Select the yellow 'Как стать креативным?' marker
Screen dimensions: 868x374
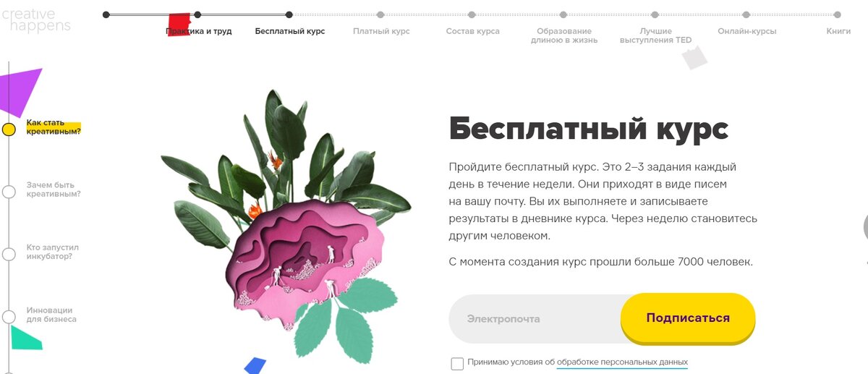[9, 129]
